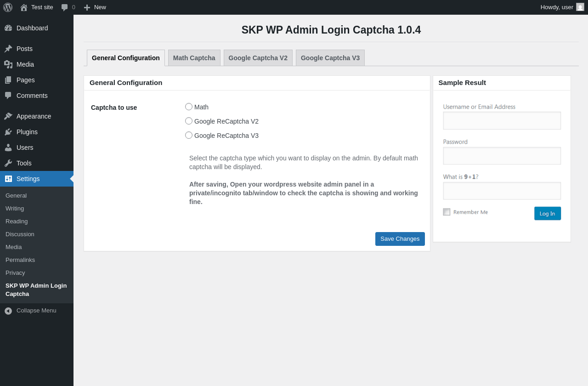Switch to General Configuration tab

coord(126,58)
